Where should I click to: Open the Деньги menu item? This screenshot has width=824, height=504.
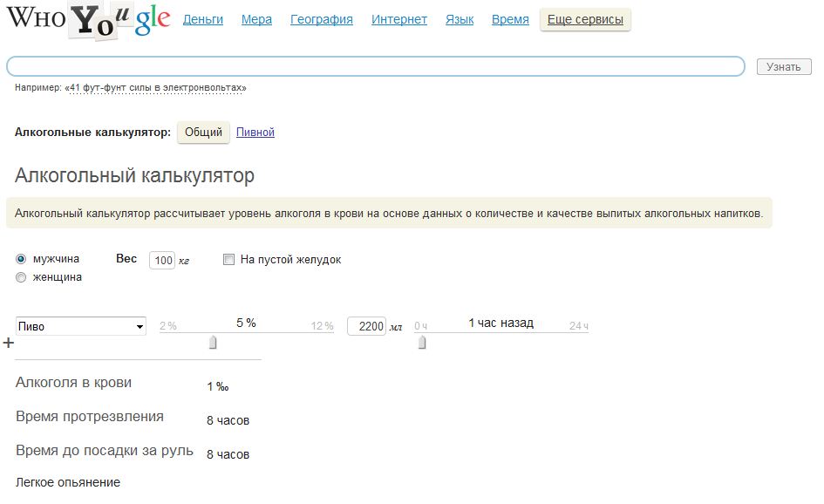(x=202, y=20)
